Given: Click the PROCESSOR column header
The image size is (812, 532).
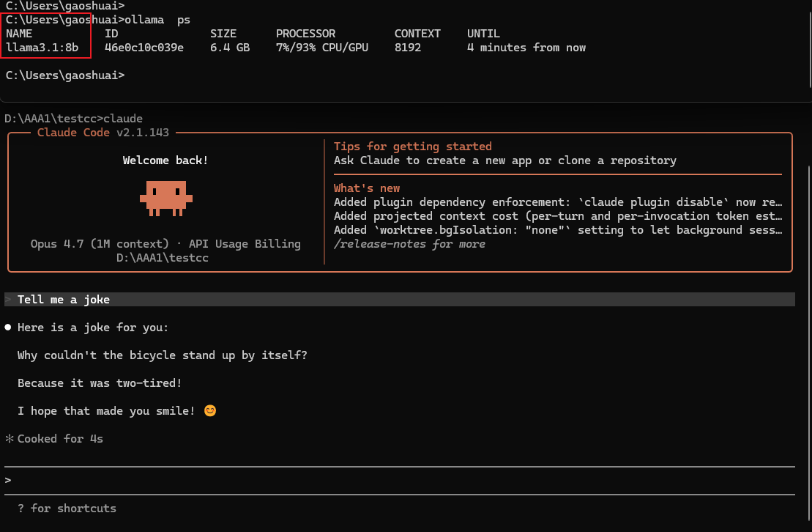Looking at the screenshot, I should 305,34.
